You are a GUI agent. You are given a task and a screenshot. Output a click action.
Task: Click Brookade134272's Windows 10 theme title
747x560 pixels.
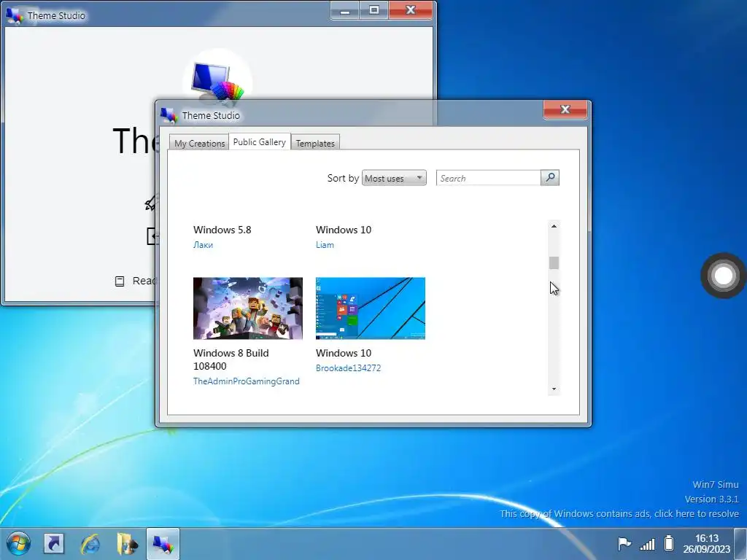coord(344,353)
